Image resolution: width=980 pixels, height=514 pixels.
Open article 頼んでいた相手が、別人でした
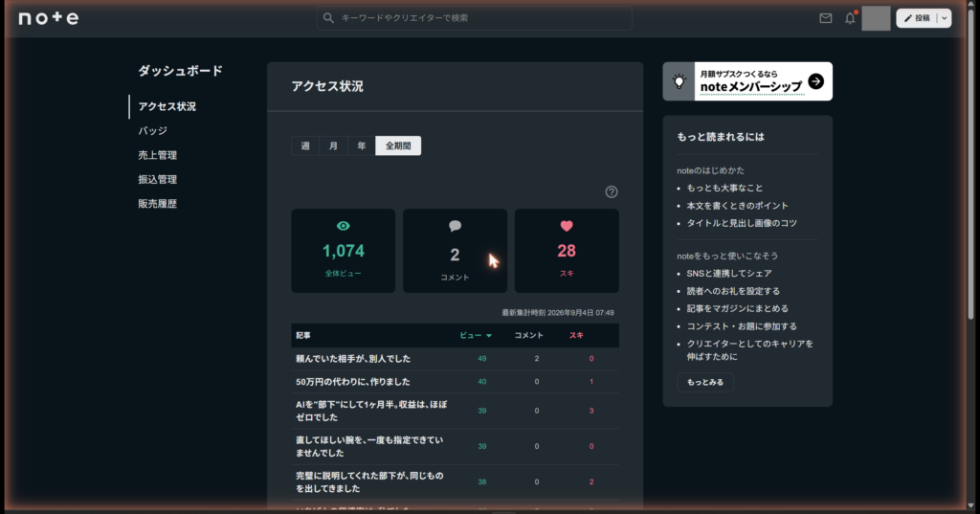pyautogui.click(x=353, y=359)
